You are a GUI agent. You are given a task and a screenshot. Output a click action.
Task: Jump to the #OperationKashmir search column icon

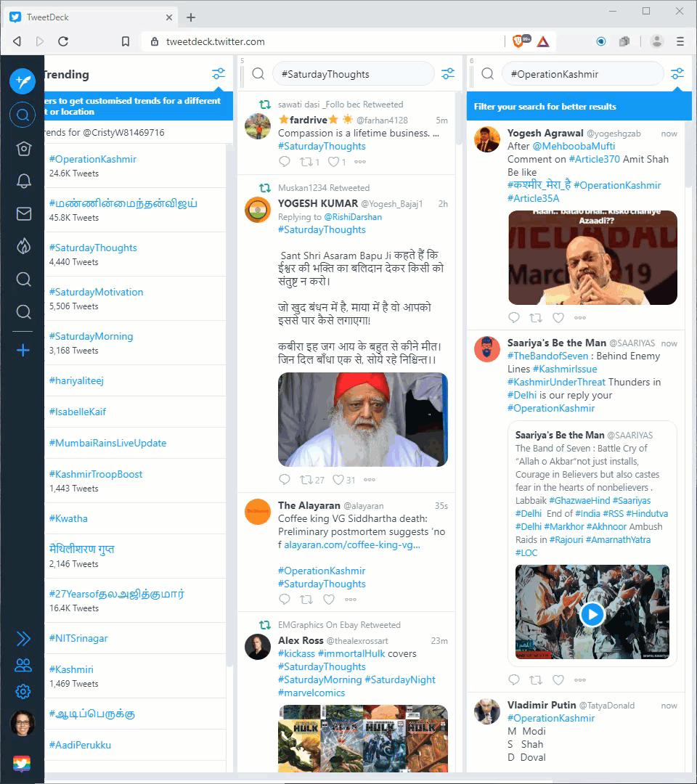pos(23,312)
